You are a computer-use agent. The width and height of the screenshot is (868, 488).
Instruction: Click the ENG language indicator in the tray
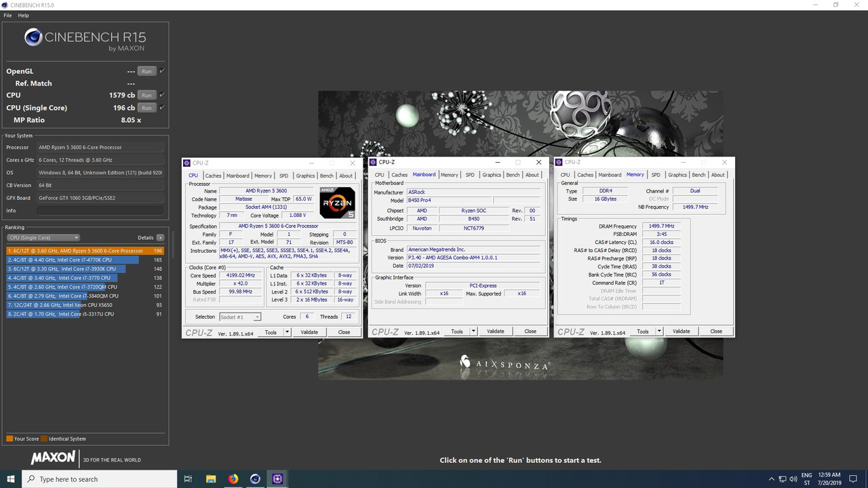[x=807, y=474]
